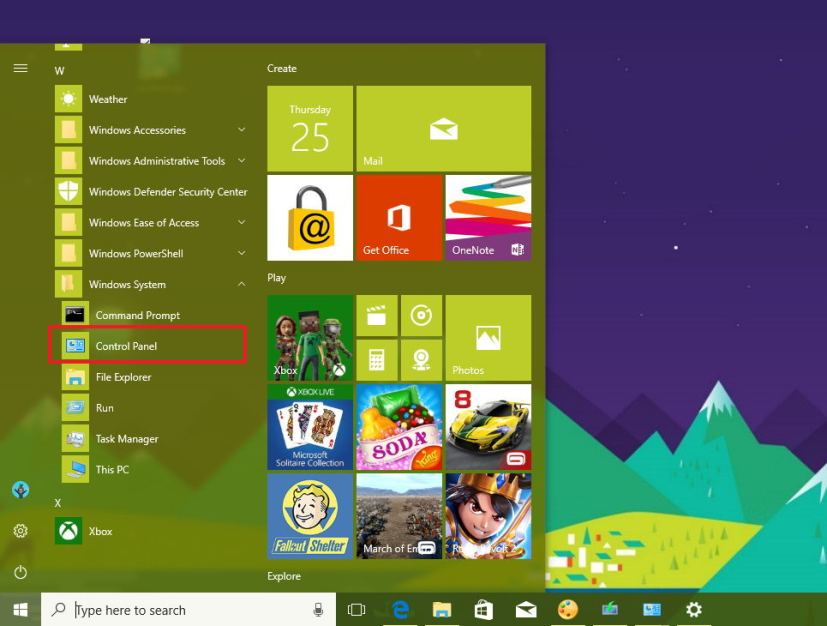Image resolution: width=827 pixels, height=626 pixels.
Task: Click the Play group header
Action: tap(276, 278)
